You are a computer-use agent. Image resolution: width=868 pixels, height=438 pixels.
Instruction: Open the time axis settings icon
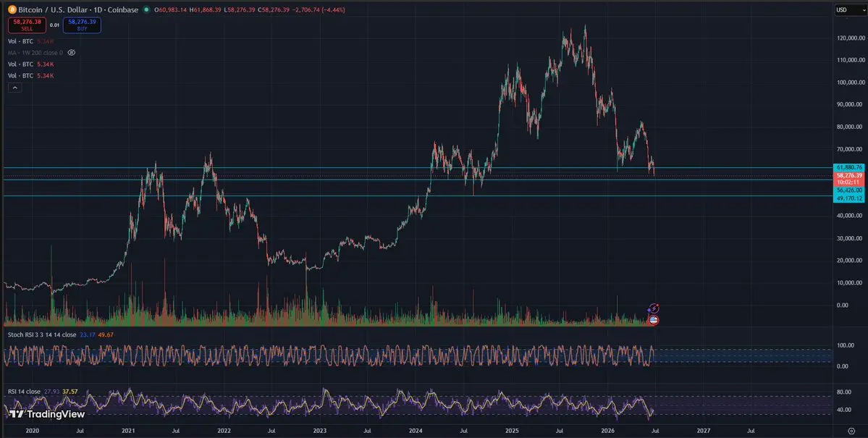(x=851, y=430)
